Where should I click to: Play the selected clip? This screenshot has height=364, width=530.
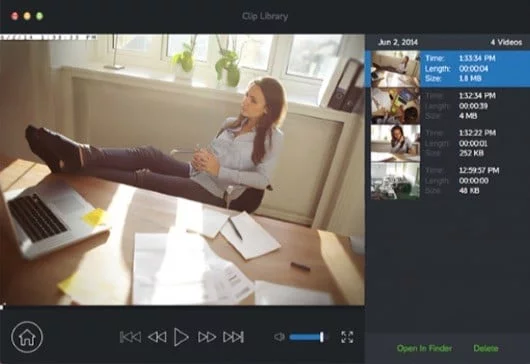pyautogui.click(x=181, y=337)
